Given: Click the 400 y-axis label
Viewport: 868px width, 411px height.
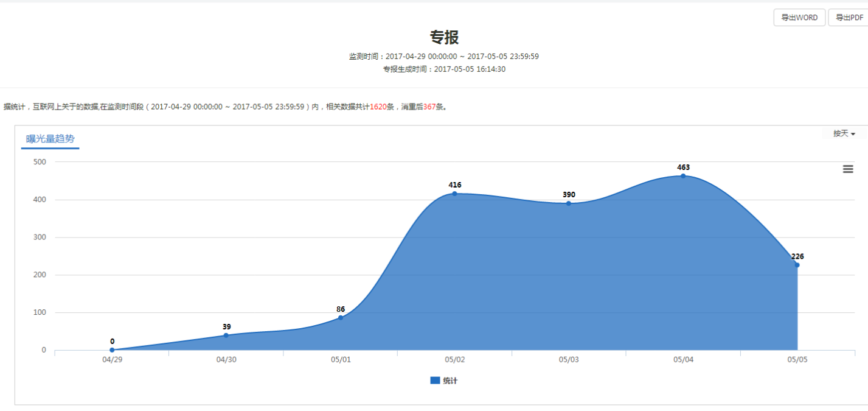Looking at the screenshot, I should coord(41,200).
